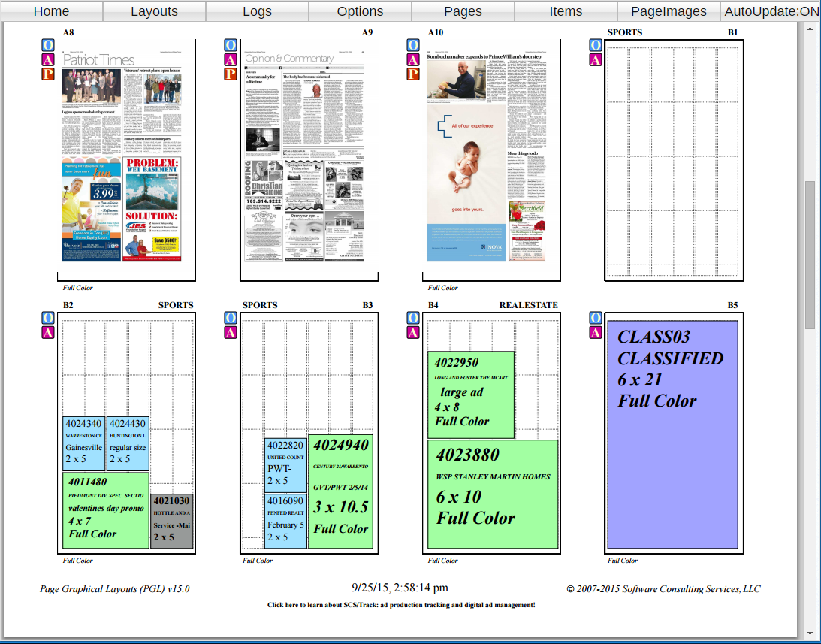This screenshot has height=644, width=821.
Task: Click the REALESTATE section label
Action: [528, 305]
